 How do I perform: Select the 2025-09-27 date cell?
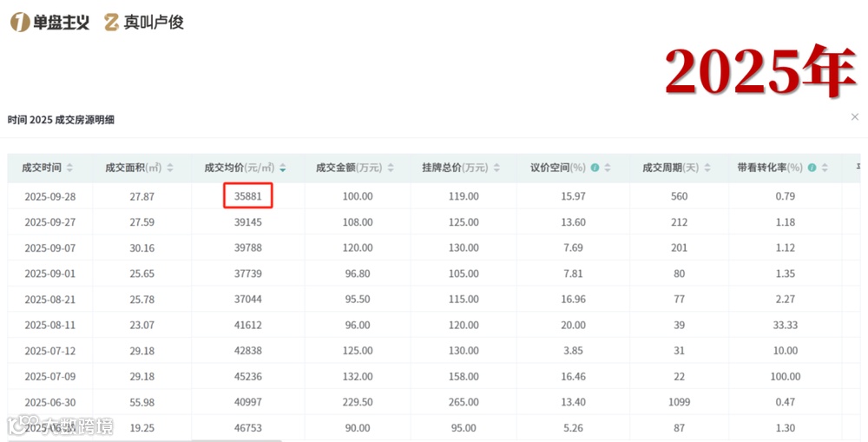[50, 222]
